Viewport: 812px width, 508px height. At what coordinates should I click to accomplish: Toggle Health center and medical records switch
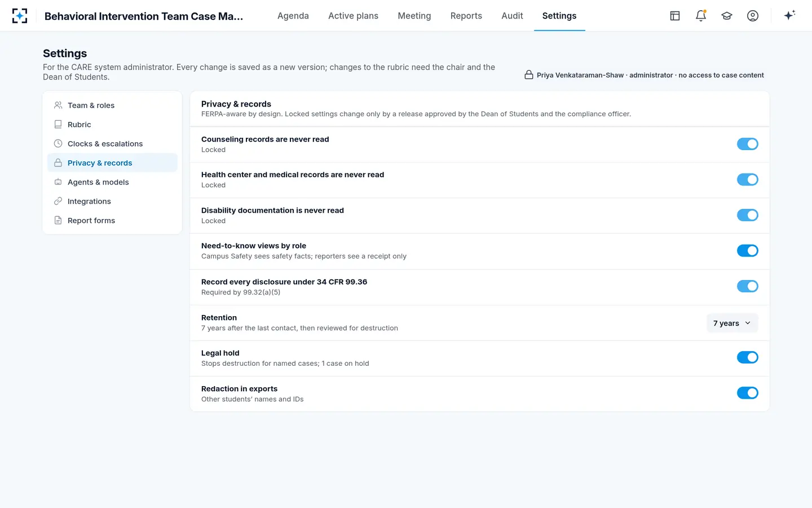pyautogui.click(x=747, y=179)
